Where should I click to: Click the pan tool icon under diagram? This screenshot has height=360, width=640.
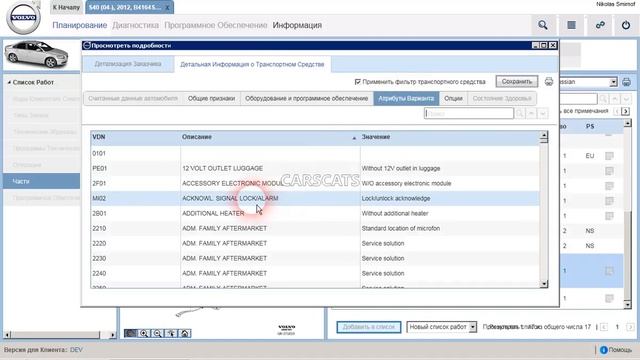pos(171,333)
